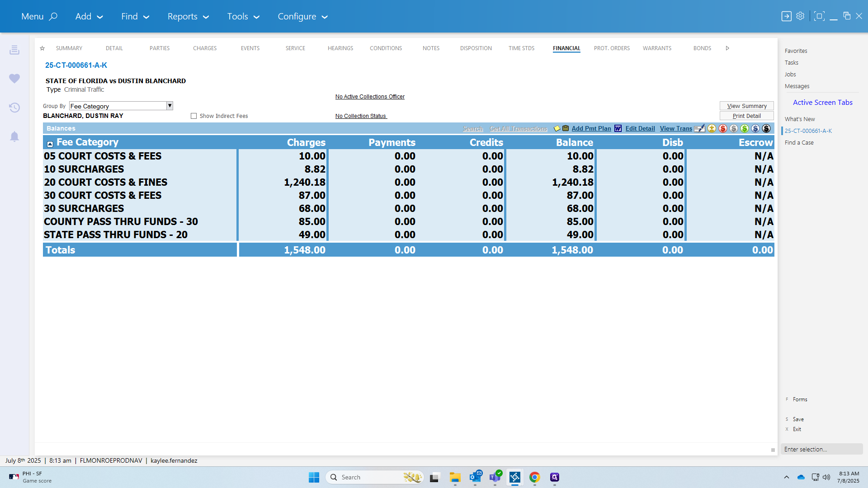Open File Explorer from taskbar
Viewport: 868px width, 488px height.
pos(455,477)
